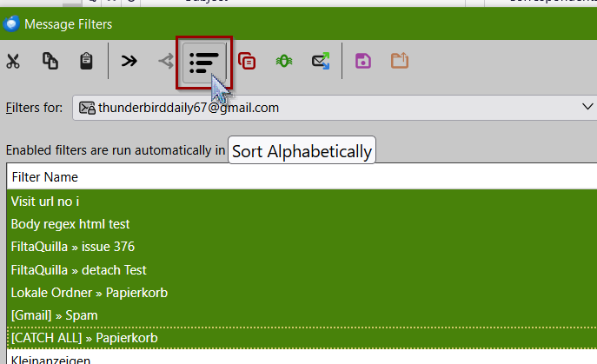Click the red duplicate filters icon
The width and height of the screenshot is (597, 364).
click(x=247, y=61)
